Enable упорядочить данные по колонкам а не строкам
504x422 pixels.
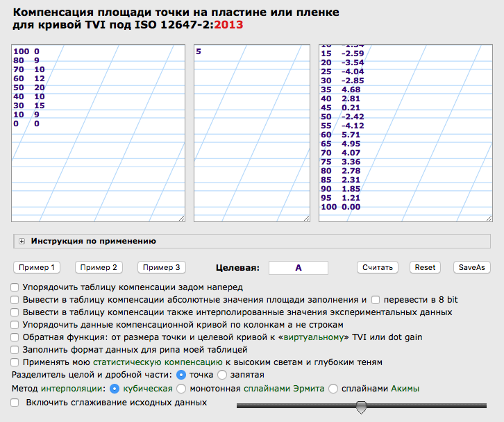coord(15,325)
